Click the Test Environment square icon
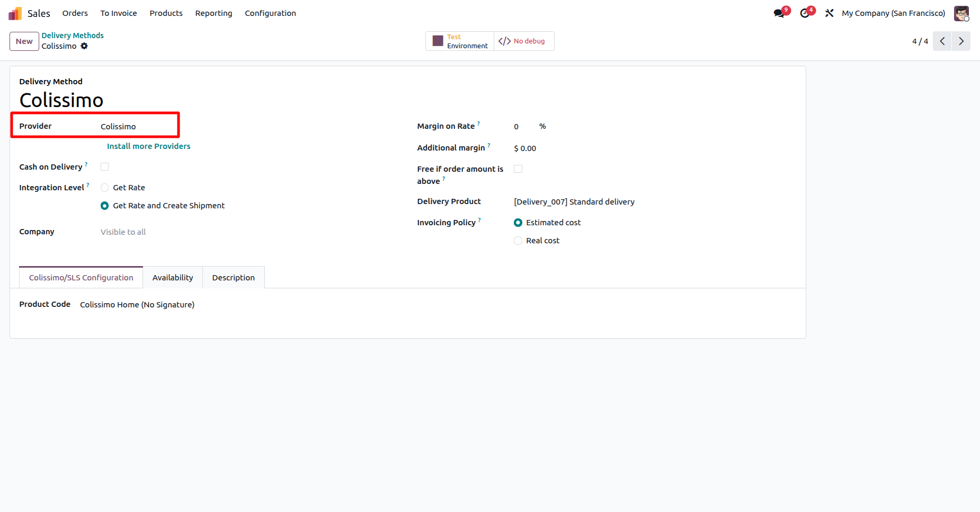Screen dimensions: 980x512 (438, 41)
